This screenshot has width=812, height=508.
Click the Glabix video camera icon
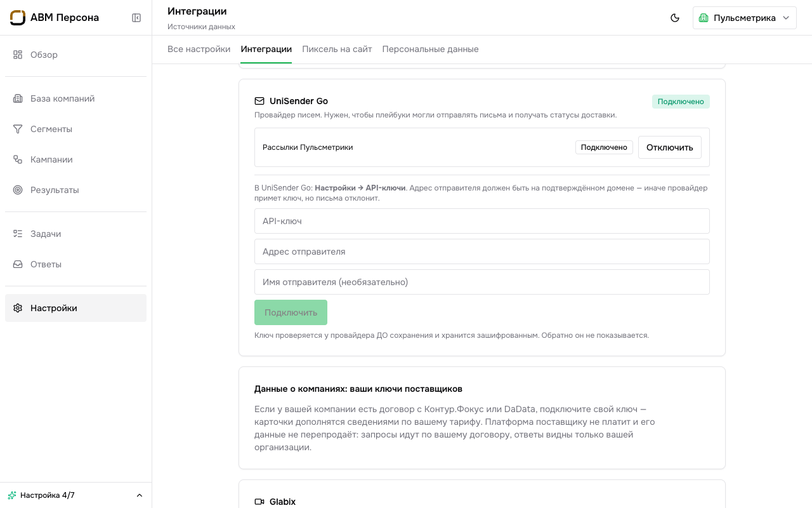point(259,502)
